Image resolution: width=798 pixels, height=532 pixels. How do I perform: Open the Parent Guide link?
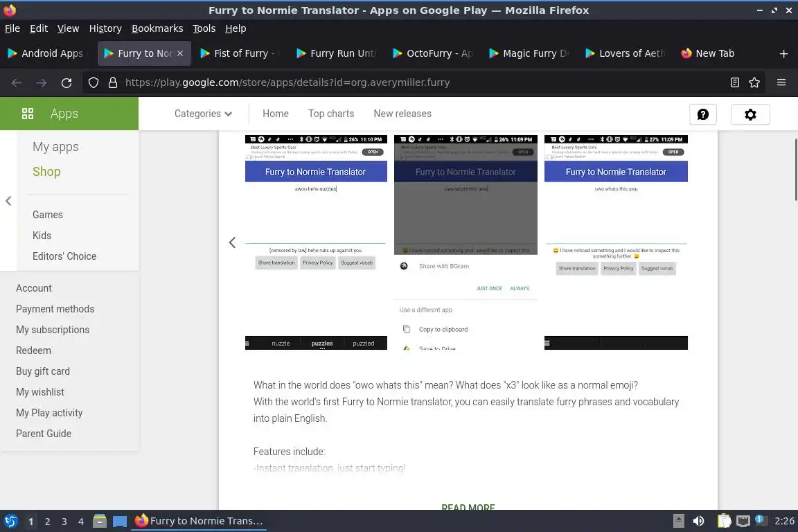point(43,434)
